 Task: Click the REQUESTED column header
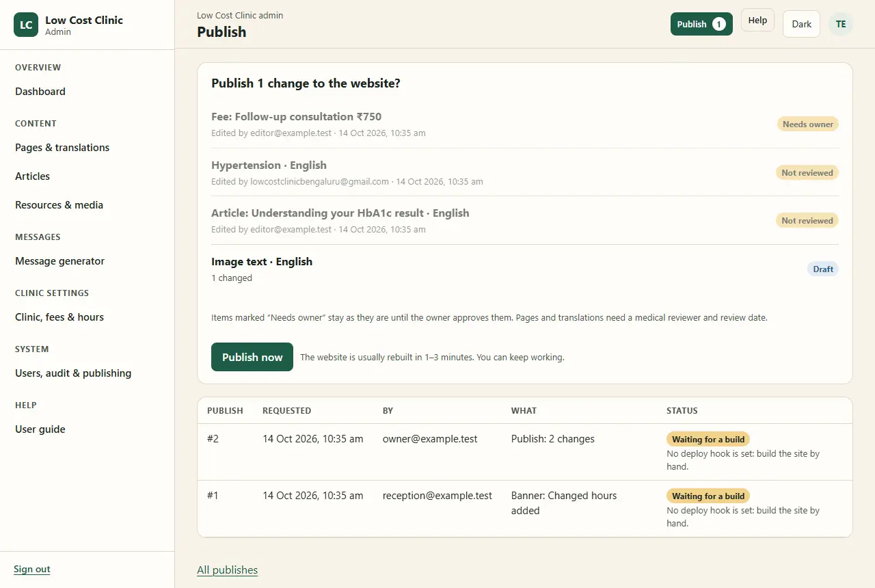coord(287,411)
